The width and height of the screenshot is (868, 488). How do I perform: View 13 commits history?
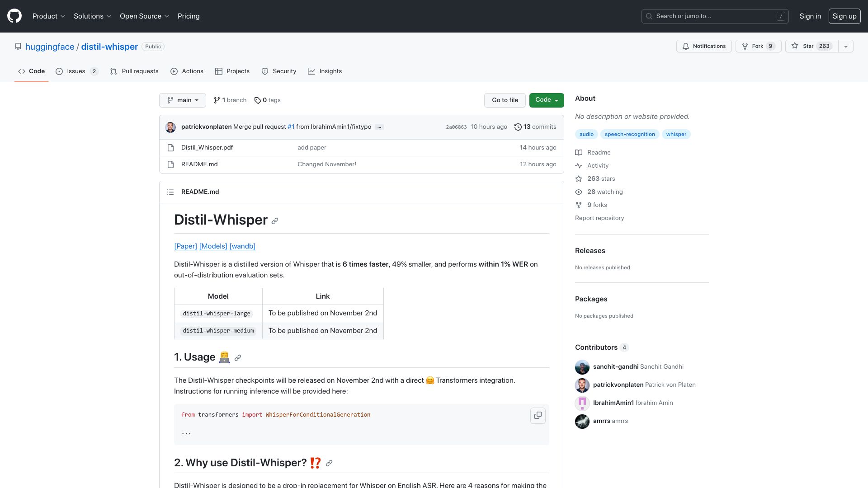click(535, 127)
